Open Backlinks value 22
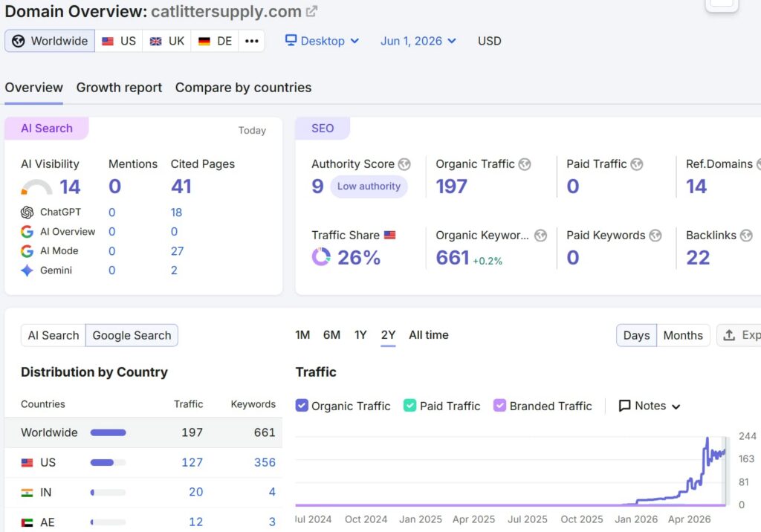The height and width of the screenshot is (532, 761). tap(698, 258)
